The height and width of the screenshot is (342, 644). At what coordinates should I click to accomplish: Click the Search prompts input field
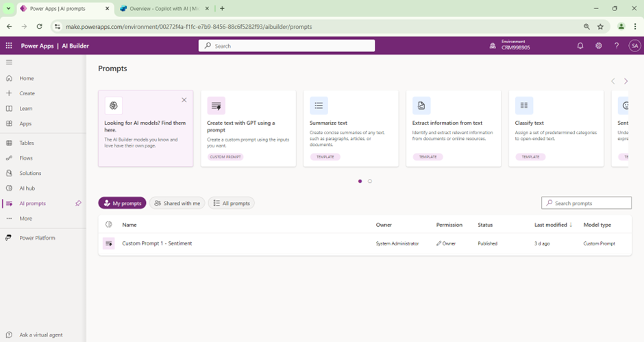591,203
